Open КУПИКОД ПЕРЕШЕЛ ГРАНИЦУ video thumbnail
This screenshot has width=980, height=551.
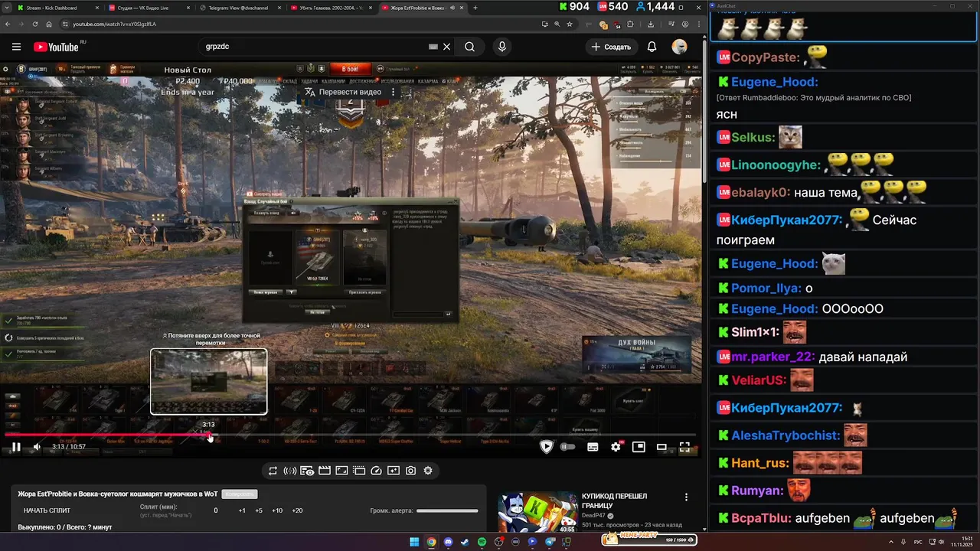pyautogui.click(x=537, y=512)
